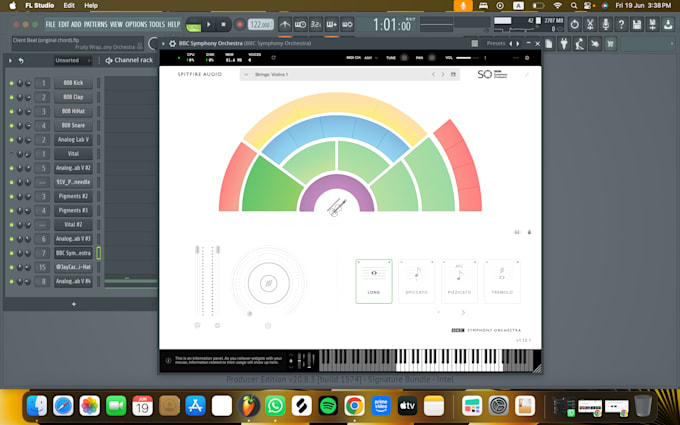
Task: Toggle BBC Sym...estra channel select indicator
Action: [98, 253]
